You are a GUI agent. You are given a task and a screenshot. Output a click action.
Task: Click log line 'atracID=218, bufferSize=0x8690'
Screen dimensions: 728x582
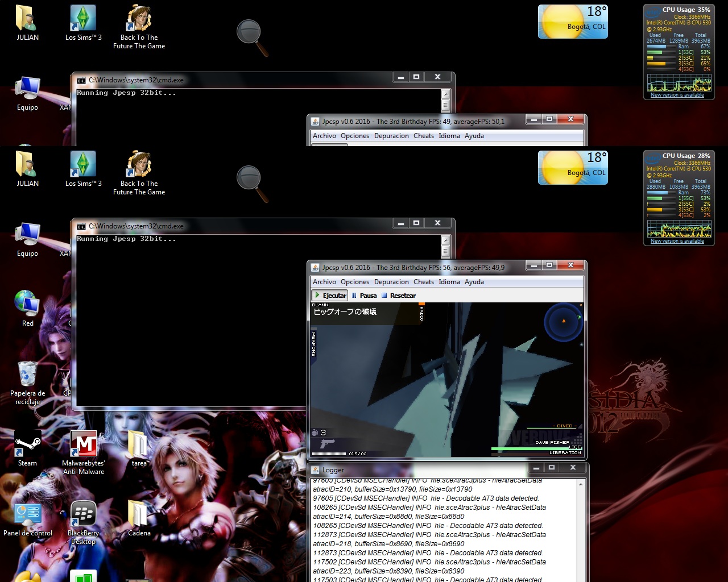[388, 544]
